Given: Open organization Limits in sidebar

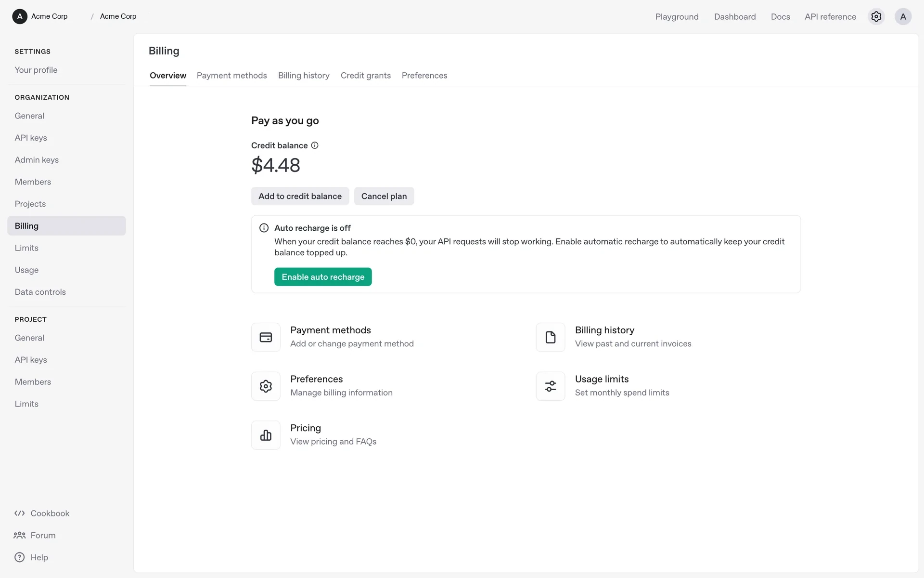Looking at the screenshot, I should [66, 248].
